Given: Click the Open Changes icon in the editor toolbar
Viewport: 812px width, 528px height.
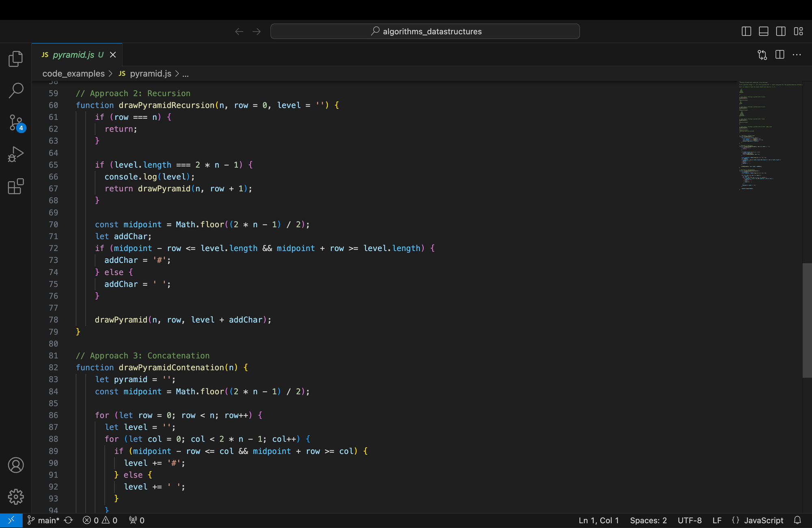Looking at the screenshot, I should pos(762,54).
